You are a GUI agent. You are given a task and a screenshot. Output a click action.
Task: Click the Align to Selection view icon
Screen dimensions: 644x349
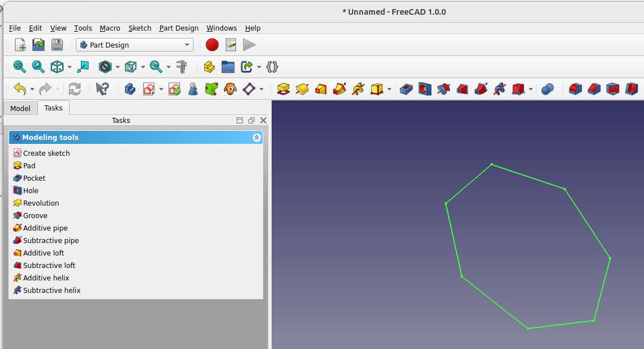pos(83,67)
